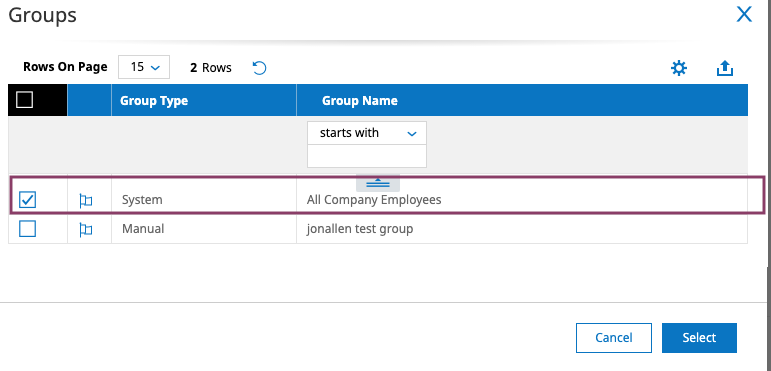Click the 'All Company Employees' group name
The width and height of the screenshot is (771, 371).
click(x=374, y=200)
